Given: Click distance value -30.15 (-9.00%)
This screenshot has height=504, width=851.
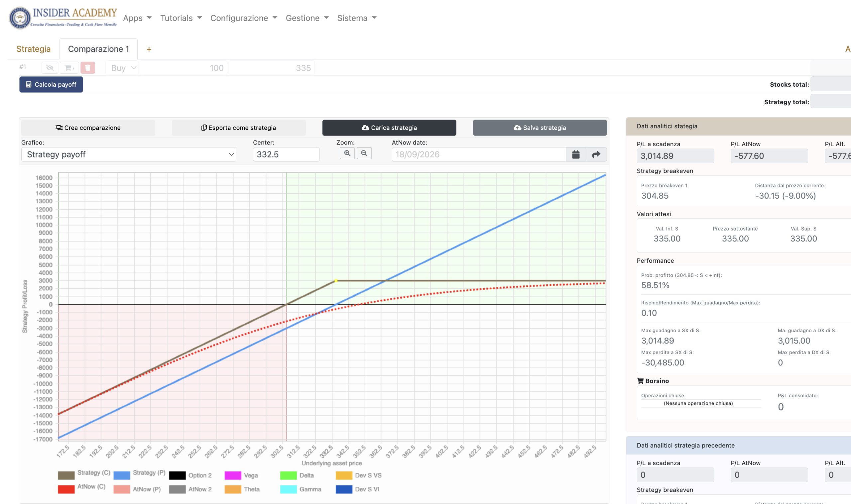Looking at the screenshot, I should 786,196.
